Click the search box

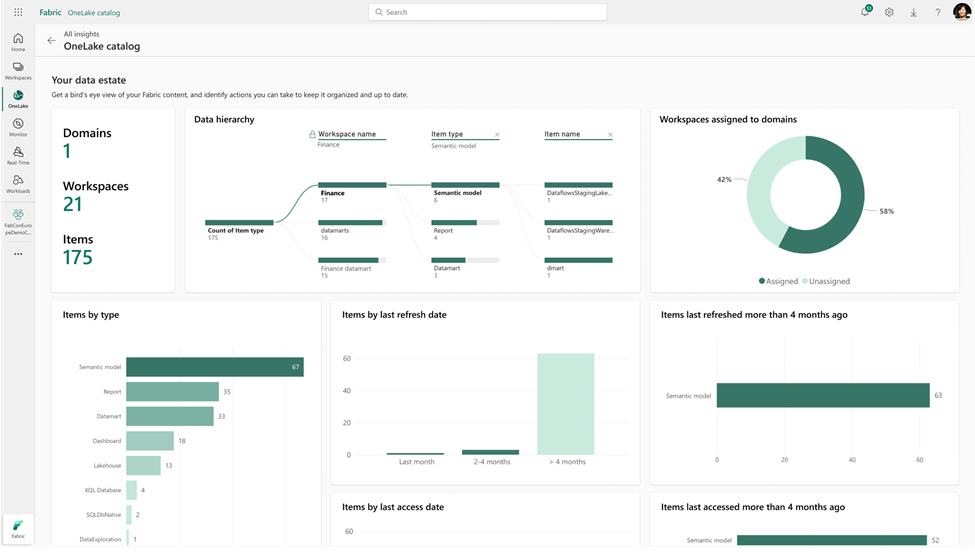tap(488, 12)
